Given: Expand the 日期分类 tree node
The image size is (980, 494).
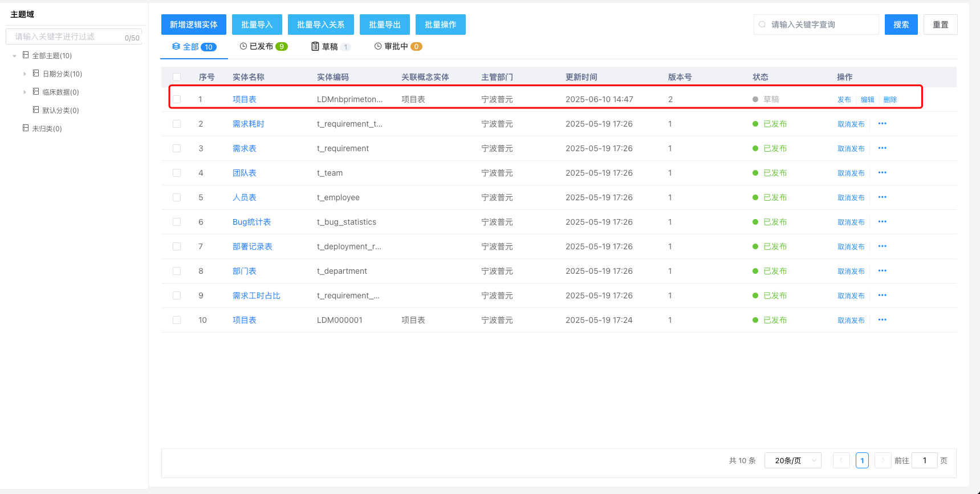Looking at the screenshot, I should click(x=25, y=74).
